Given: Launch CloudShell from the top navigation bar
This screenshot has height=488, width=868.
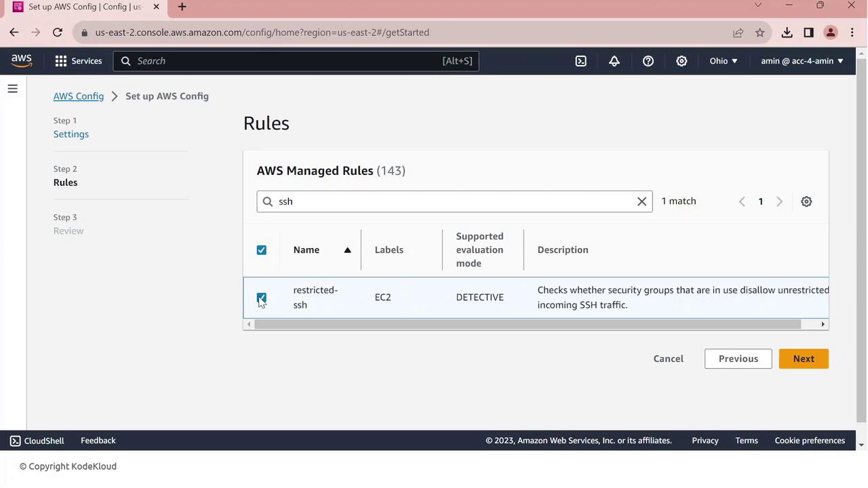Looking at the screenshot, I should [581, 61].
